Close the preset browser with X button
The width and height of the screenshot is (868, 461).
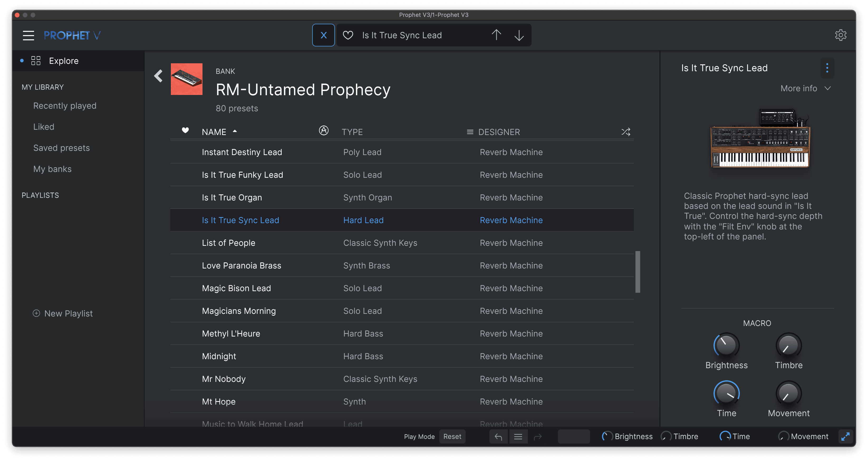323,35
